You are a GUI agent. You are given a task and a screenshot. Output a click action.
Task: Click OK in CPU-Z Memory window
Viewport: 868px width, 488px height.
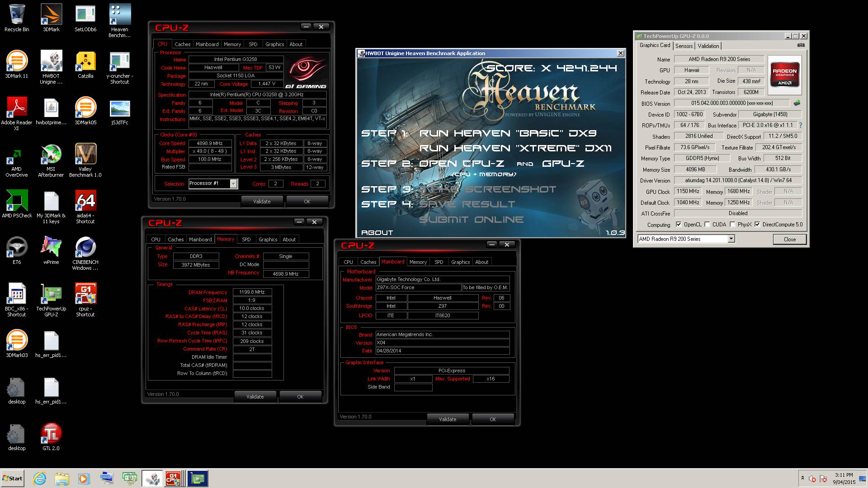[300, 397]
